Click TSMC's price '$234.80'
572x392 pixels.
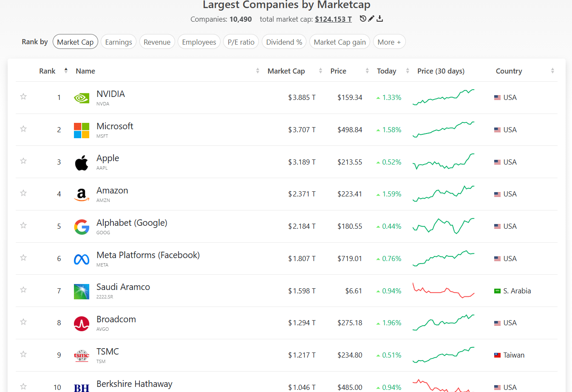pos(350,355)
